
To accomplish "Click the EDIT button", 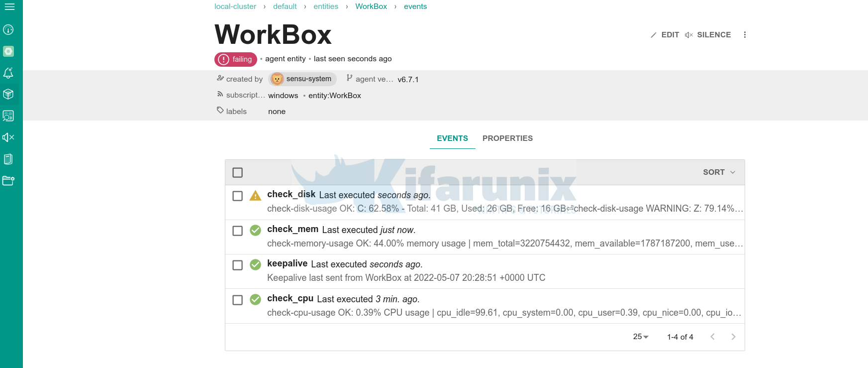I will (665, 35).
